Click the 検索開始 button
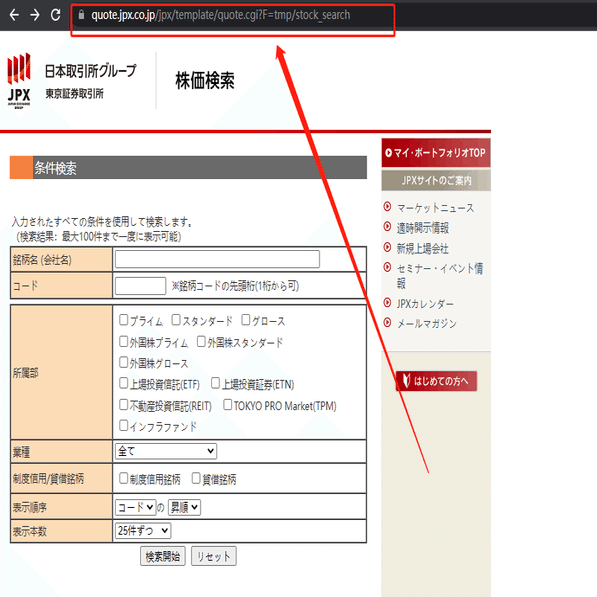Screen dimensions: 597x597 [x=163, y=556]
